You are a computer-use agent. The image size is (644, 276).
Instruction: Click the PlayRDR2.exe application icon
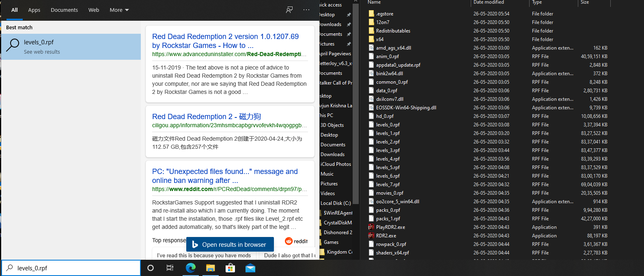[x=371, y=227]
